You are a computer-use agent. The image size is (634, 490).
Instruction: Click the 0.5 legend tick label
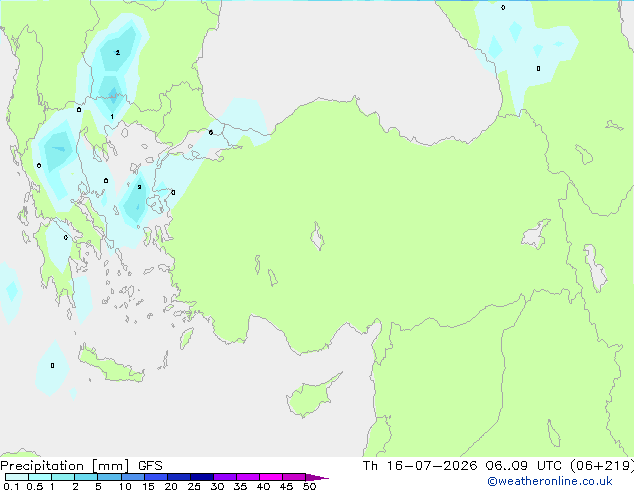(35, 486)
